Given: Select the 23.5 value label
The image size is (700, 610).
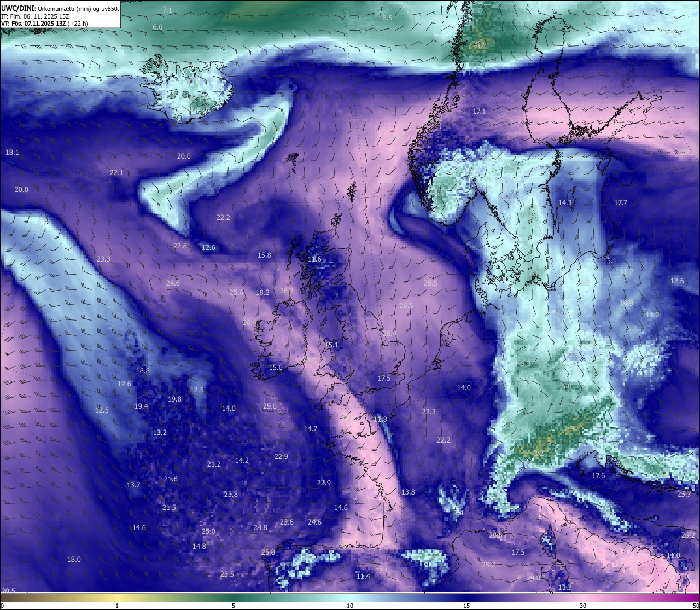Looking at the screenshot, I should tap(227, 574).
